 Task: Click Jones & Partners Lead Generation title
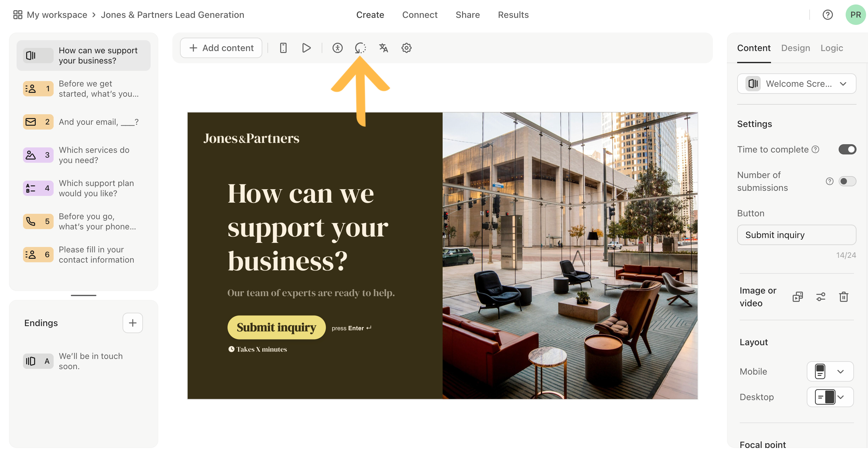coord(172,15)
